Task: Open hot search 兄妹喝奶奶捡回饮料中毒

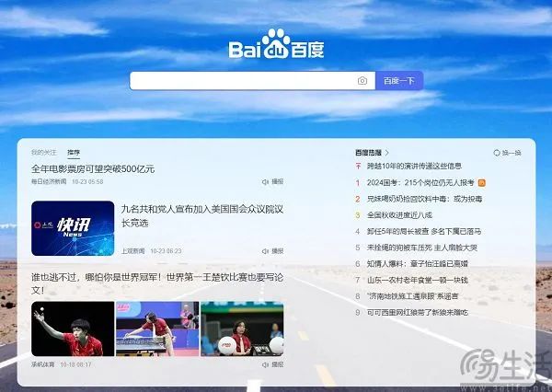Action: pos(424,199)
